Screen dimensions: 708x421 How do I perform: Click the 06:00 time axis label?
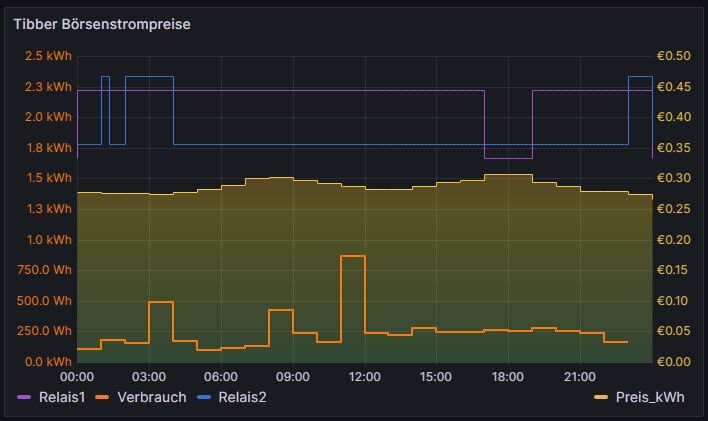220,377
